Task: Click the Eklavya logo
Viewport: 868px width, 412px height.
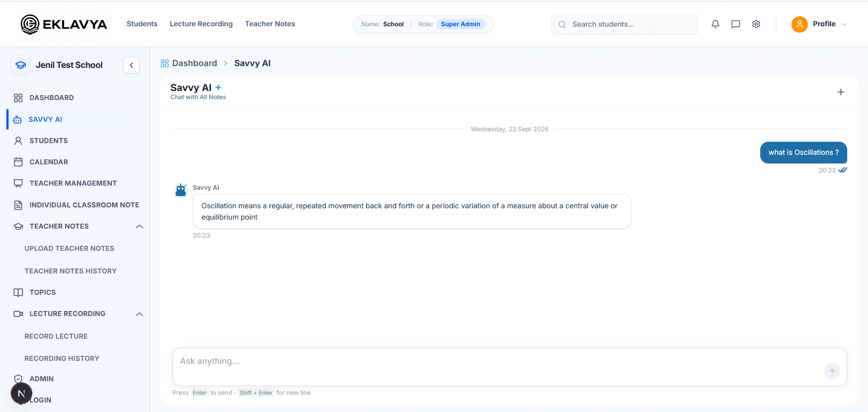Action: tap(64, 24)
